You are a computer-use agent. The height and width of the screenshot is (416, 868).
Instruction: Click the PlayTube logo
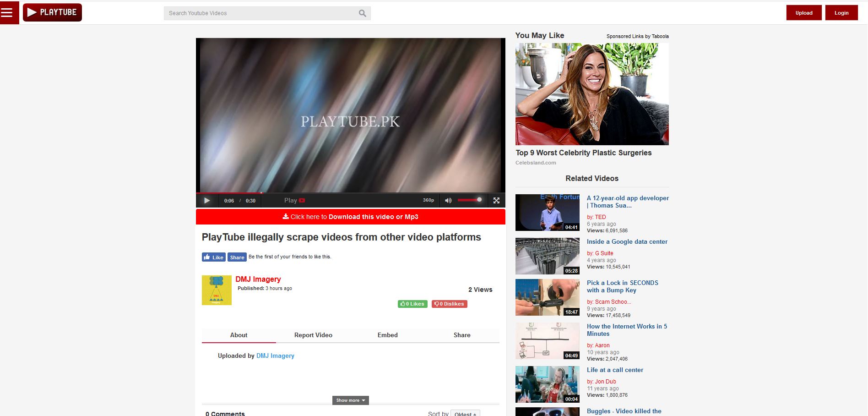point(52,12)
